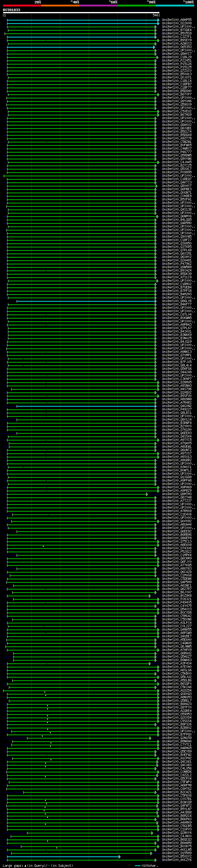Viewport: 197px width, 868px height.
Task: Select hit UniRef100_Q801I4
Action: [x=177, y=419]
